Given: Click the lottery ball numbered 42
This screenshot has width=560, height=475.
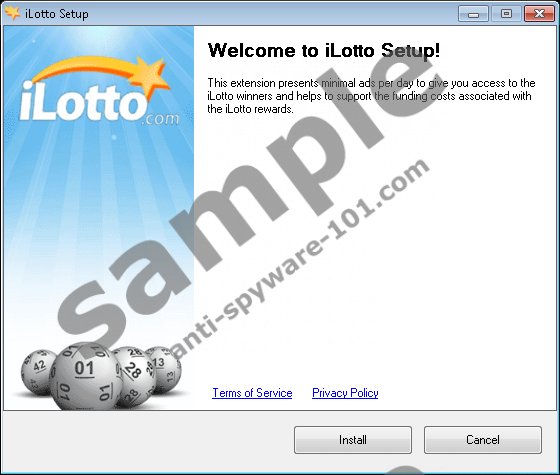Looking at the screenshot, I should pyautogui.click(x=38, y=371).
